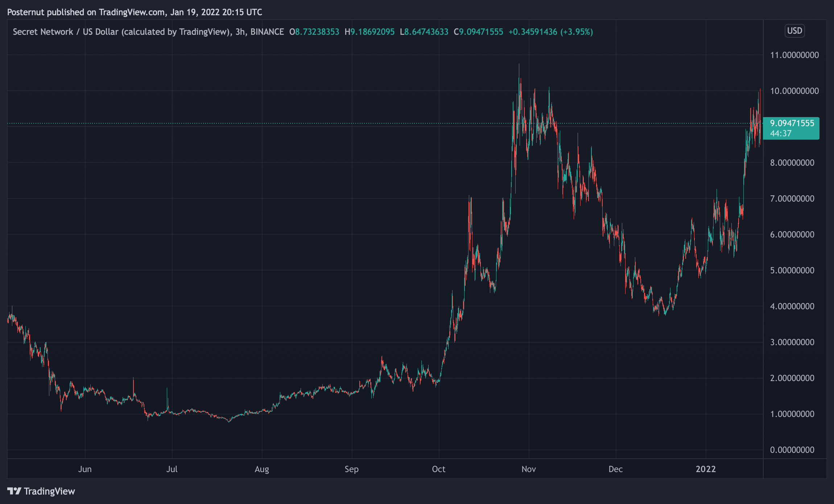Viewport: 834px width, 504px height.
Task: Click the USD currency button
Action: [x=794, y=31]
